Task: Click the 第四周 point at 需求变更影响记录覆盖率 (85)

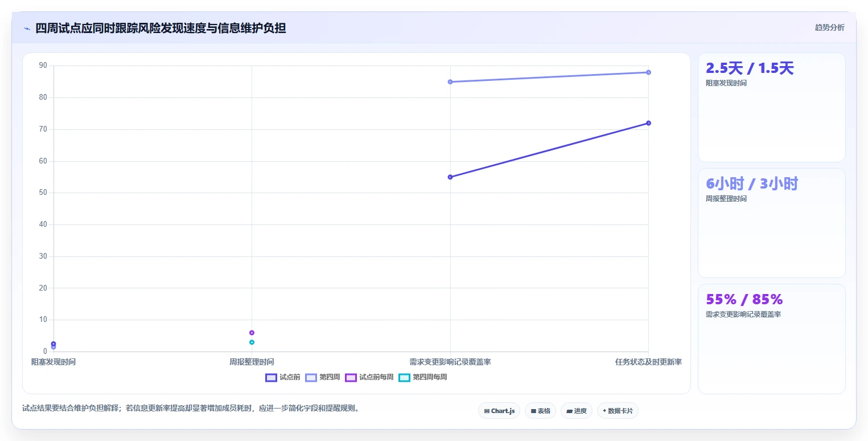Action: tap(450, 82)
